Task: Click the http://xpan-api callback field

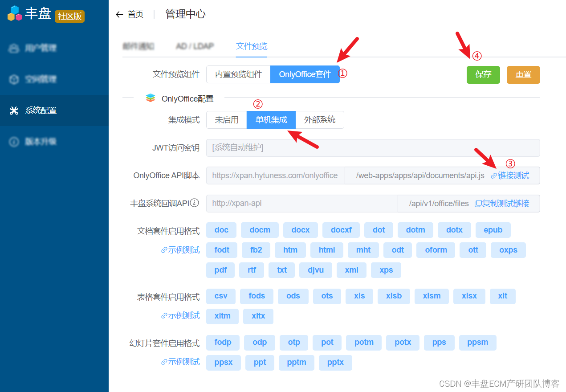Action: point(302,204)
